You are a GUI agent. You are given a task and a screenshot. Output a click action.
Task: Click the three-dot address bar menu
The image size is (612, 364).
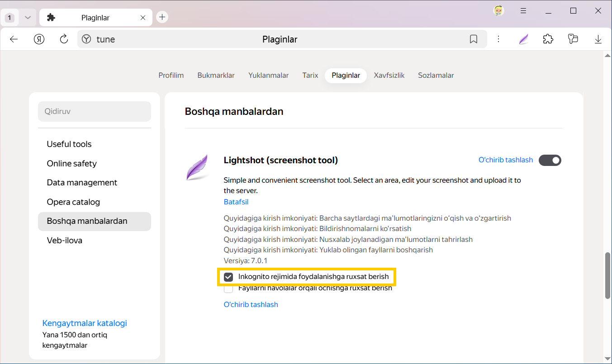click(498, 39)
